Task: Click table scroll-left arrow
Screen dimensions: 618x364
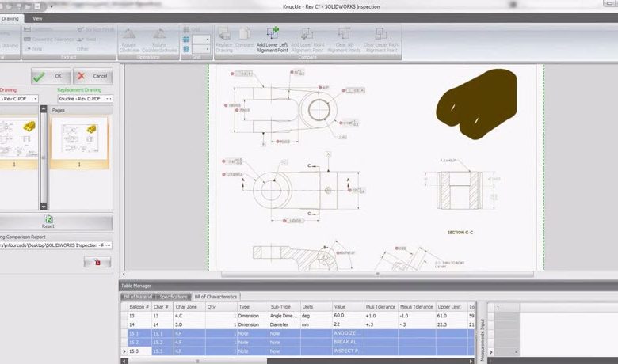Action: (x=124, y=361)
